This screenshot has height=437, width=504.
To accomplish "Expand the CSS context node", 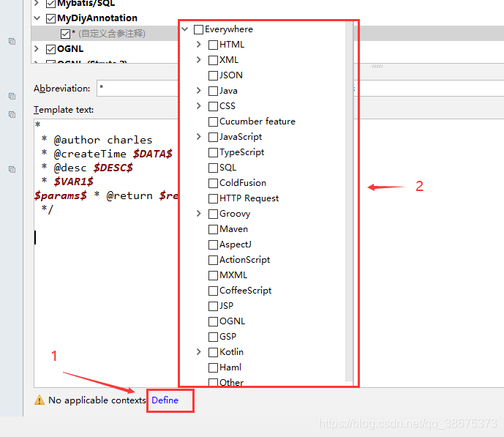I will (199, 106).
